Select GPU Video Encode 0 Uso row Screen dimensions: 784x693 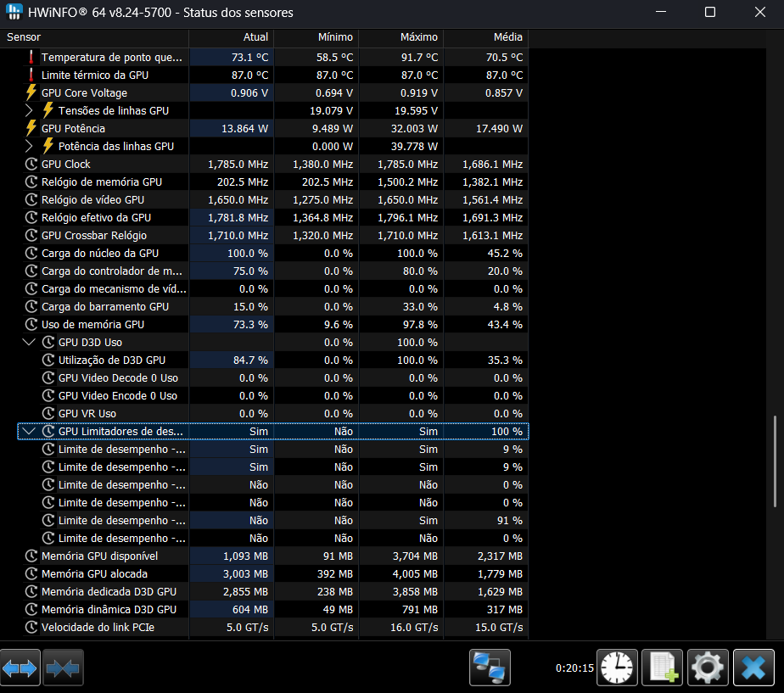click(x=273, y=395)
